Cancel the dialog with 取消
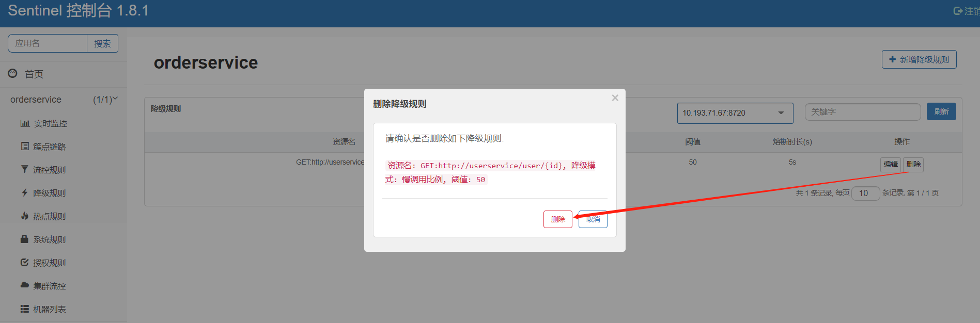 pos(593,219)
